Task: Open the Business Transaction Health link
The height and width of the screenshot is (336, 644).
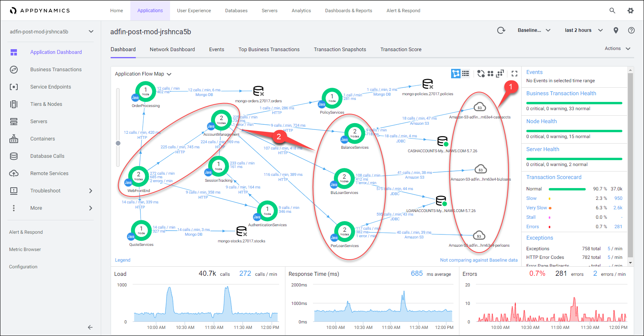Action: [561, 93]
